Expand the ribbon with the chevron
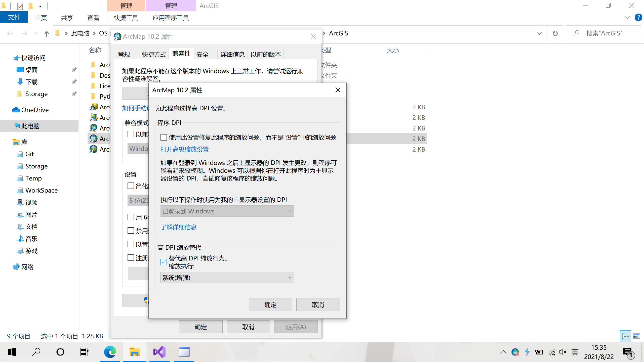This screenshot has width=644, height=362. [627, 18]
